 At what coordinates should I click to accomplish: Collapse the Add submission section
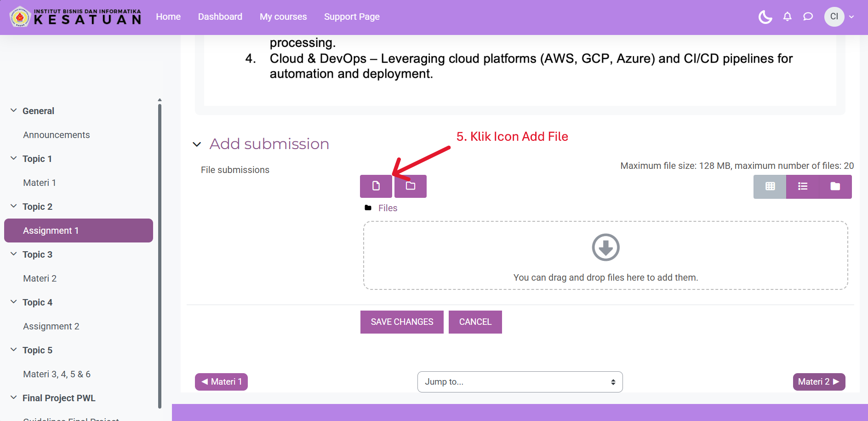(197, 144)
